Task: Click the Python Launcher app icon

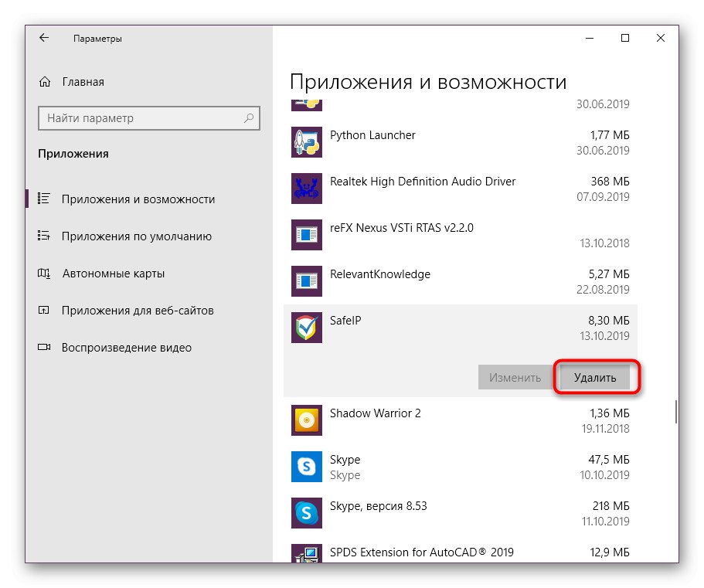Action: tap(306, 142)
